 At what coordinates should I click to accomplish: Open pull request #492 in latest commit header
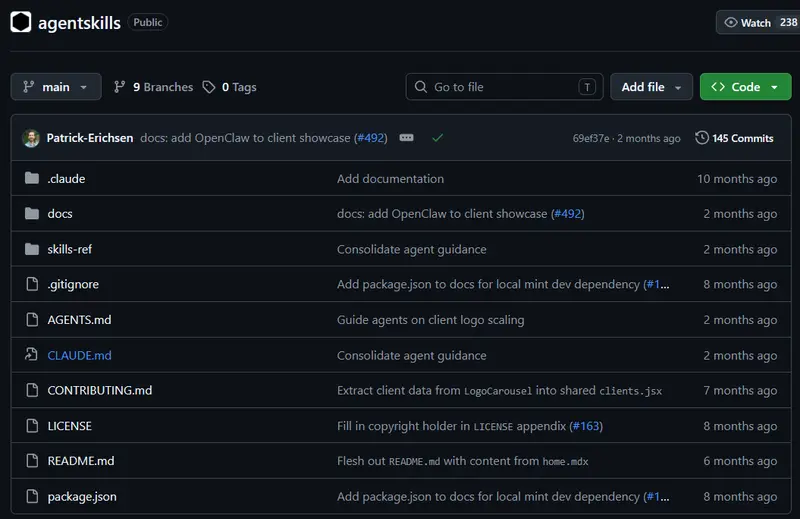(x=371, y=138)
